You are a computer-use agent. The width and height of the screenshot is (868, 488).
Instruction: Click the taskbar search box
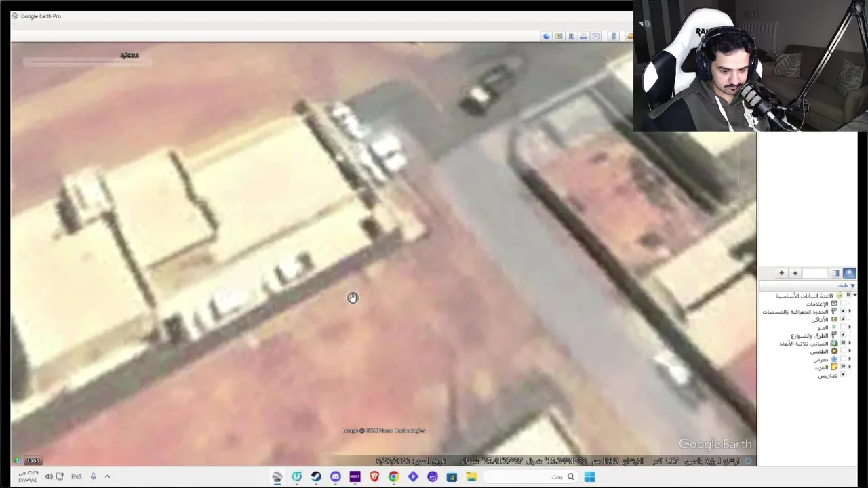(x=530, y=476)
